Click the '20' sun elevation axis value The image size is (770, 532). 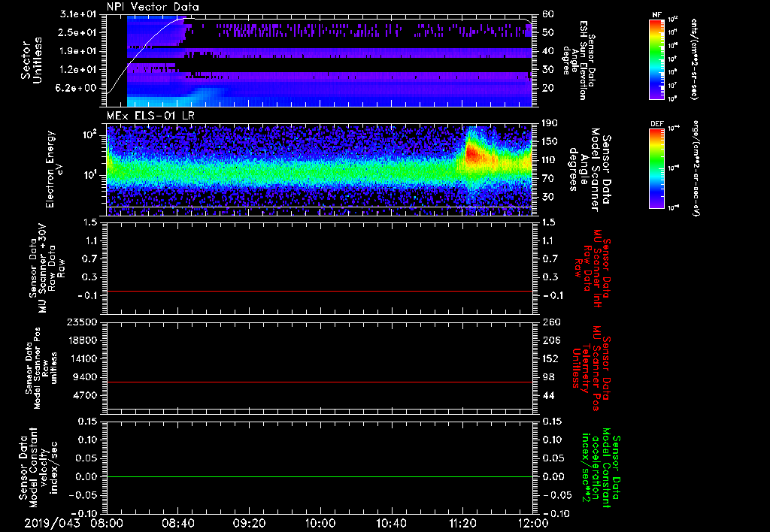tap(548, 88)
